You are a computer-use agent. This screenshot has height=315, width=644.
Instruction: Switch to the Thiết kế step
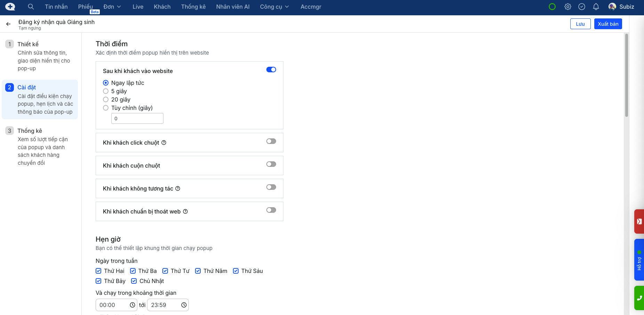[x=28, y=44]
